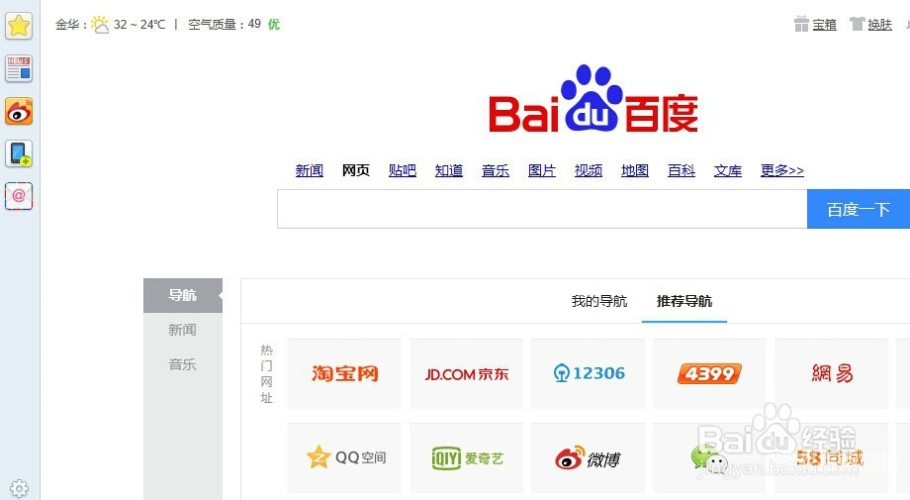Viewport: 910px width, 500px height.
Task: Open sidebar settings gear icon
Action: click(x=19, y=488)
